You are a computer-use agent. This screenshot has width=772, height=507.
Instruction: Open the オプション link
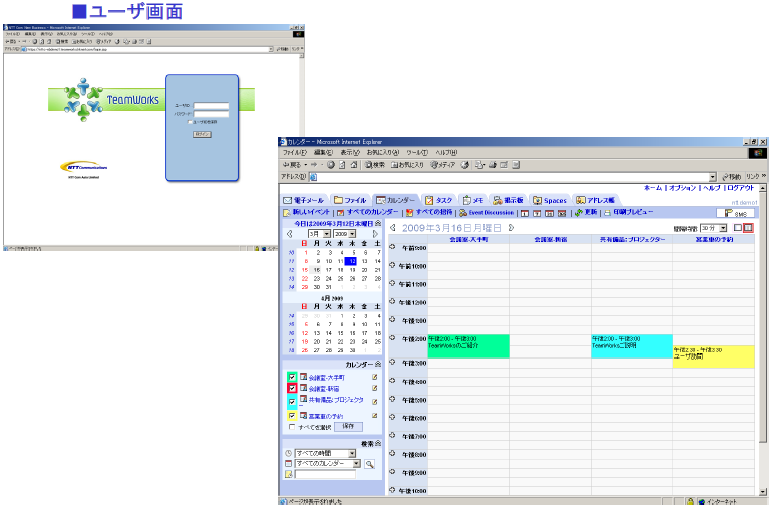[682, 188]
